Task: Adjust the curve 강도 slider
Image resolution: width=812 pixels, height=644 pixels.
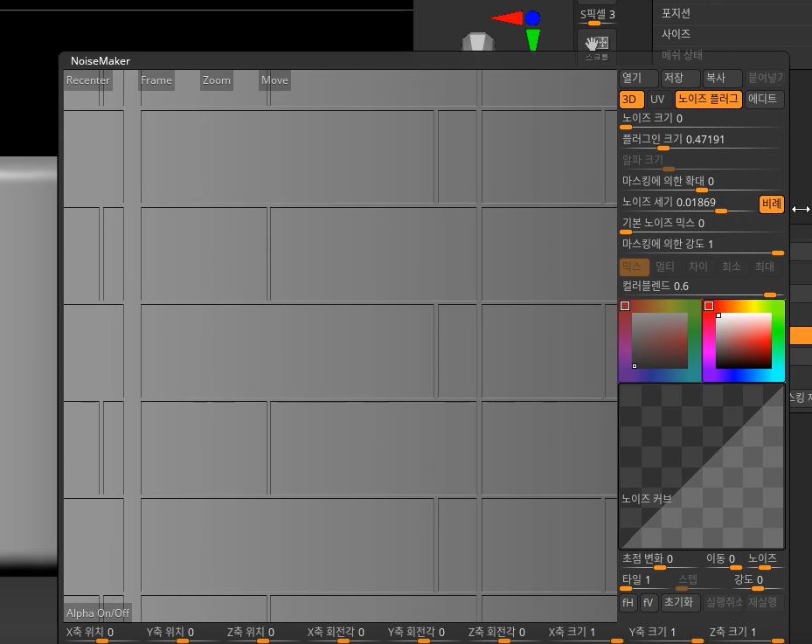Action: [757, 581]
